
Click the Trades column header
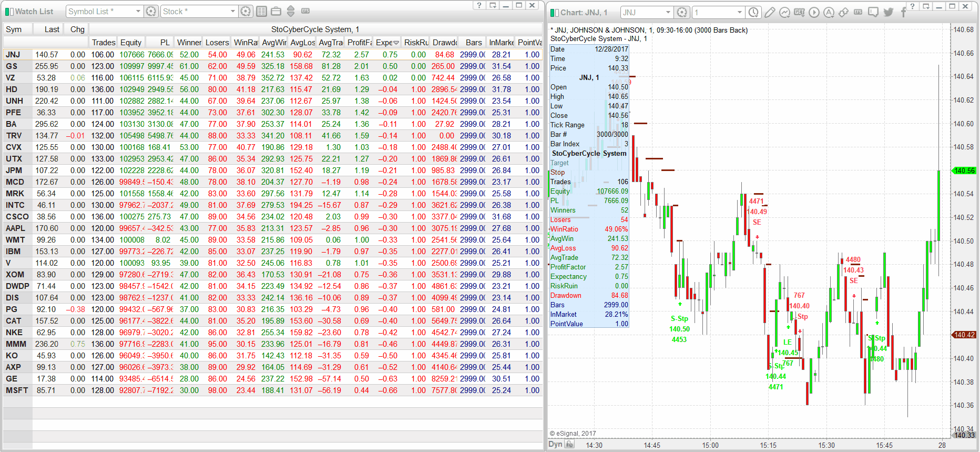tap(103, 43)
